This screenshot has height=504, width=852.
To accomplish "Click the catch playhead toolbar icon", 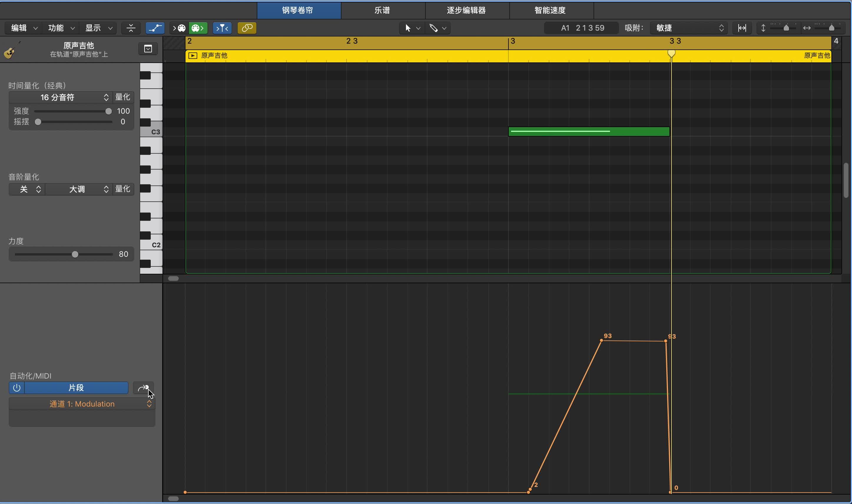I will (222, 28).
